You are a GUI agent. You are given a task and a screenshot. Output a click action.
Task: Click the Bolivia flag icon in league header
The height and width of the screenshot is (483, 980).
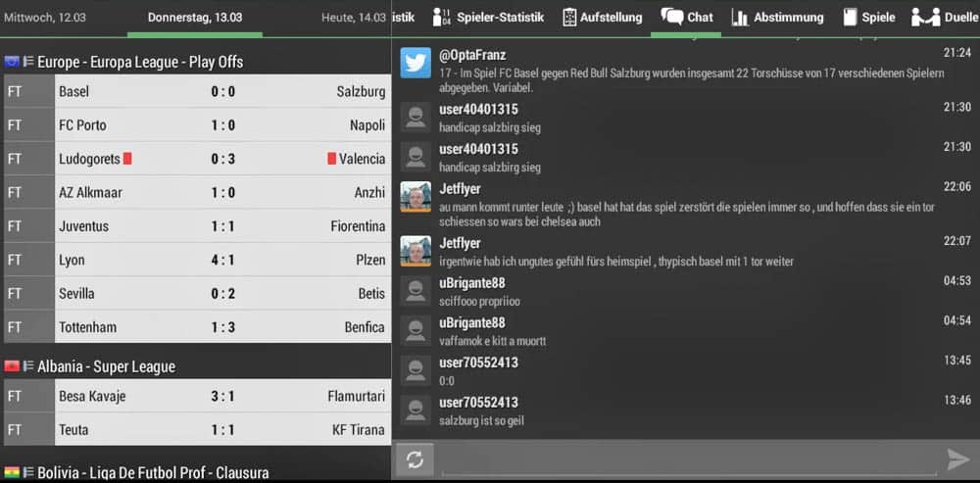click(11, 471)
